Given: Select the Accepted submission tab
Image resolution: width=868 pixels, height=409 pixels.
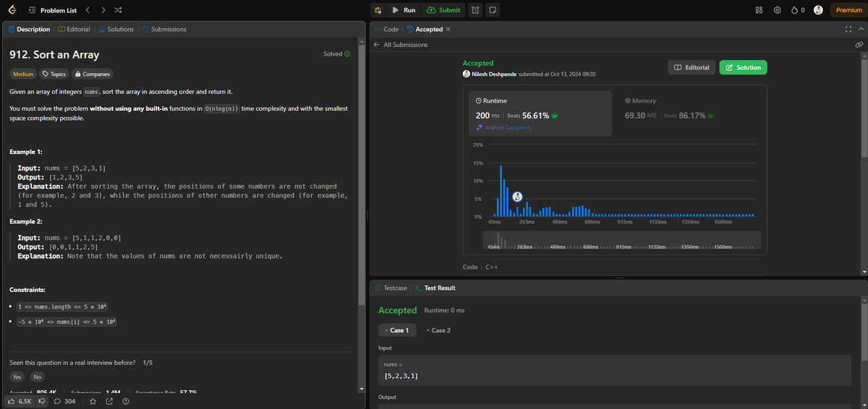Looking at the screenshot, I should [425, 29].
